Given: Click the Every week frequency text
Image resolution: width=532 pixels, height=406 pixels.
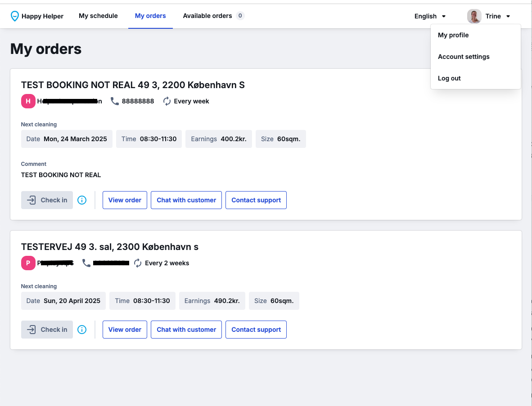Looking at the screenshot, I should pyautogui.click(x=191, y=101).
